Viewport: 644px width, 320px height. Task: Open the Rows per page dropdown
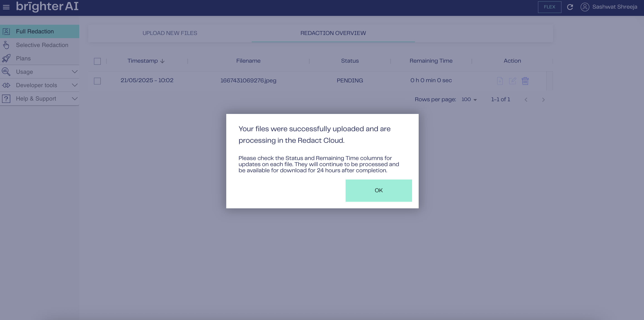pyautogui.click(x=469, y=99)
